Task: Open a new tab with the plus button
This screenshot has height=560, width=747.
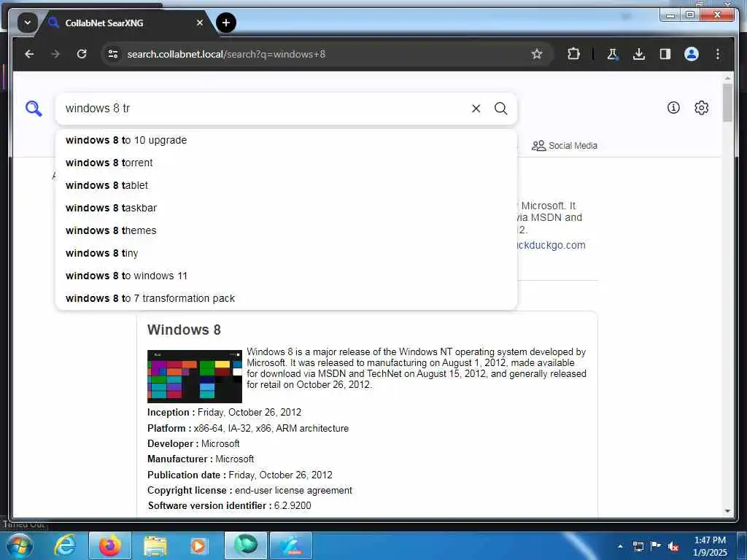Action: [226, 23]
